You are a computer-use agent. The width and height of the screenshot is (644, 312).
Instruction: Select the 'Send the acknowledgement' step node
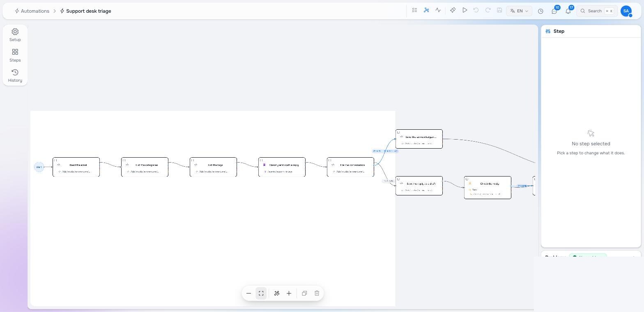419,139
